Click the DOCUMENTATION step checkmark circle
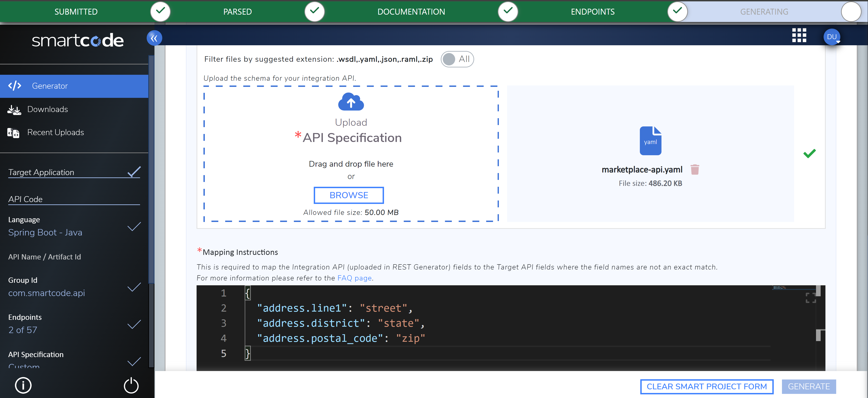The height and width of the screenshot is (398, 868). 508,12
